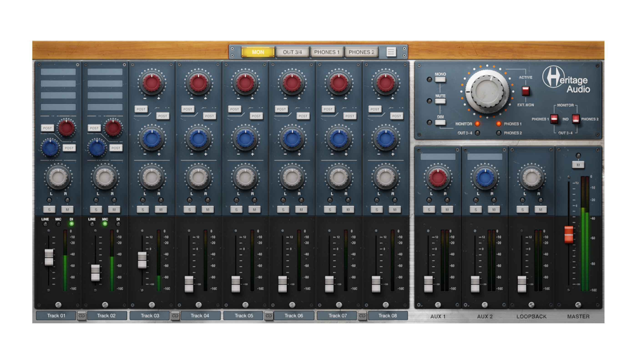Click the Track 08 name field

point(388,316)
